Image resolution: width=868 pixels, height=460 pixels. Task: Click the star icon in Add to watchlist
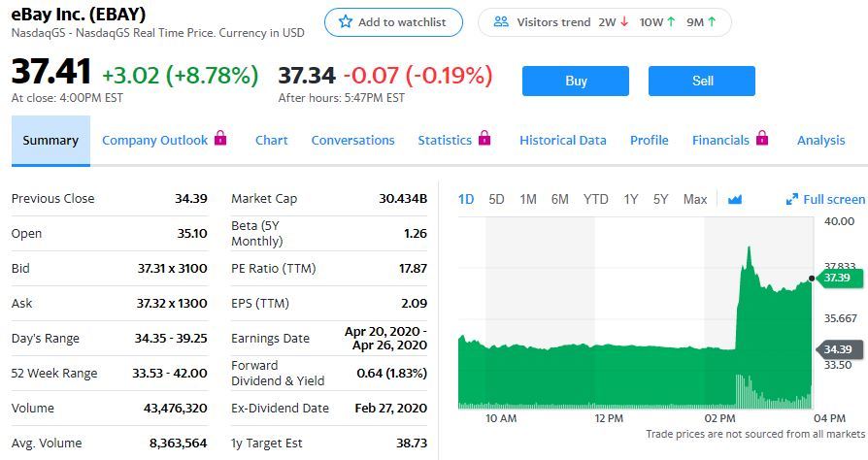[x=346, y=21]
